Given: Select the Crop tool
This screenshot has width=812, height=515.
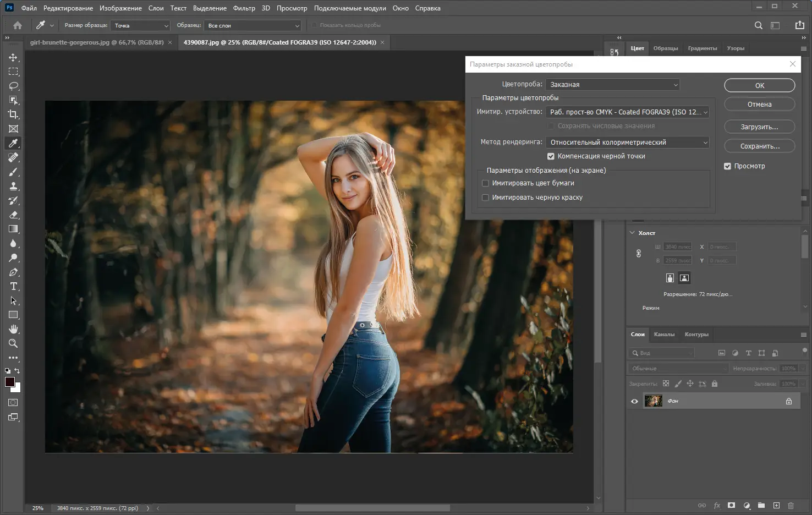Looking at the screenshot, I should click(13, 114).
